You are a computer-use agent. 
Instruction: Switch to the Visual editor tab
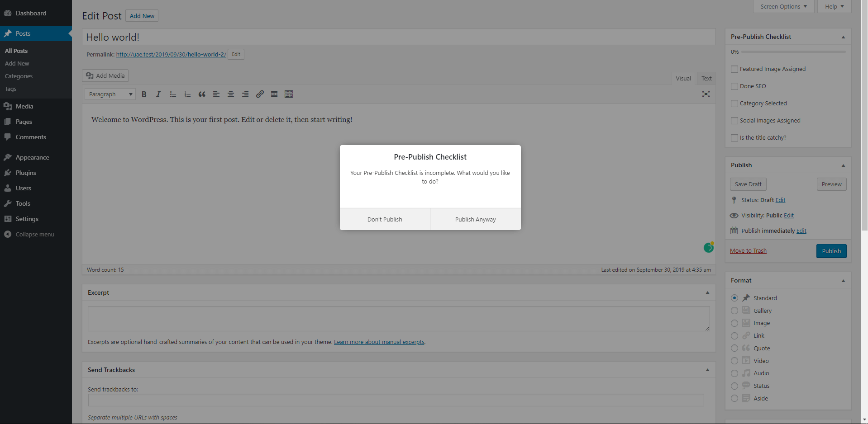pos(683,78)
